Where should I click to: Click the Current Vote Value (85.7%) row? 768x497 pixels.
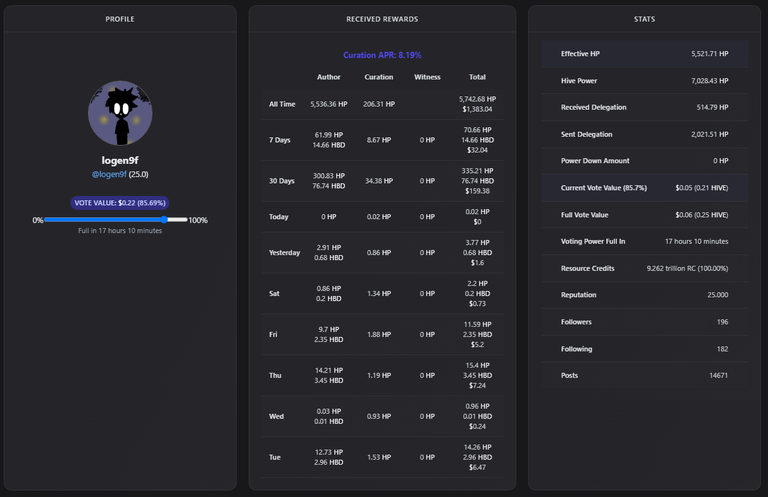tap(645, 188)
